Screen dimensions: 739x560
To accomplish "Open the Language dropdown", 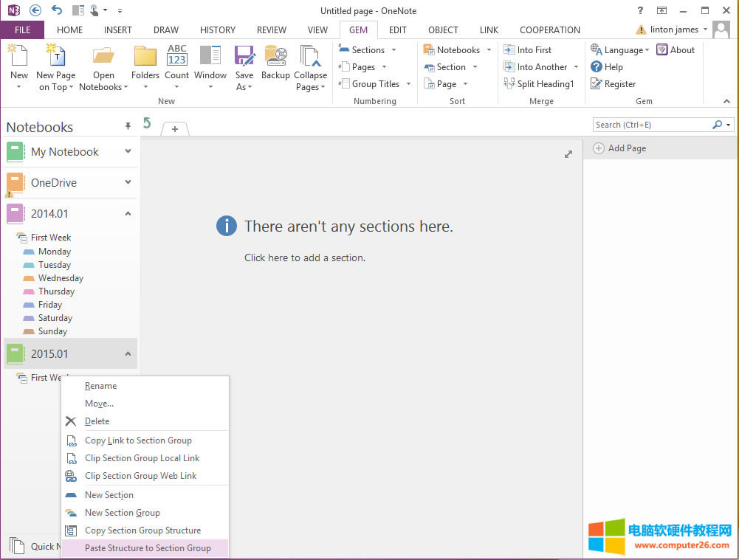I will point(620,49).
